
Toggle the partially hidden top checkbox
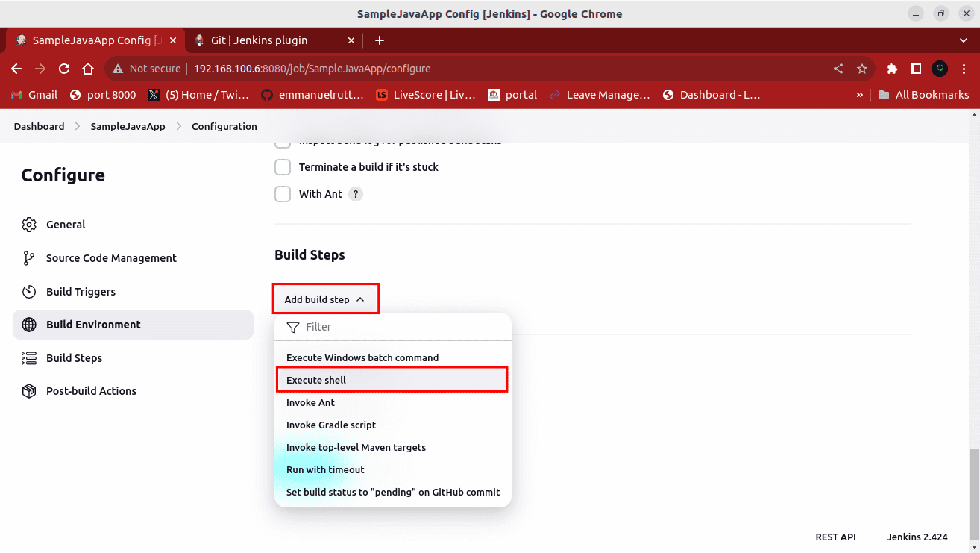point(283,142)
